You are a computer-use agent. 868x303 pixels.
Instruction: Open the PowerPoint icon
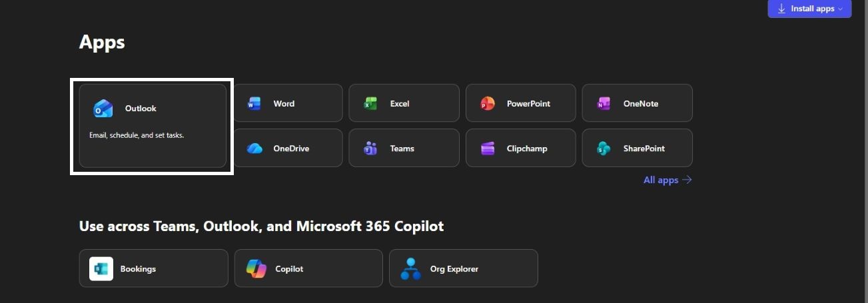coord(488,104)
